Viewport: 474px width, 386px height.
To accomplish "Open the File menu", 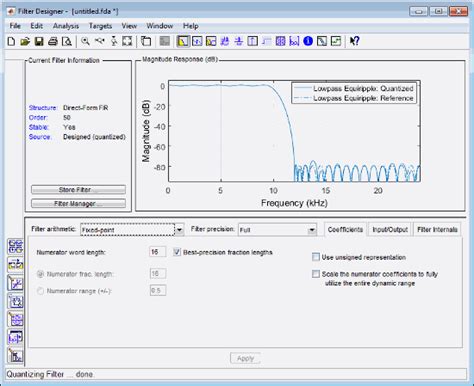I will (x=15, y=26).
